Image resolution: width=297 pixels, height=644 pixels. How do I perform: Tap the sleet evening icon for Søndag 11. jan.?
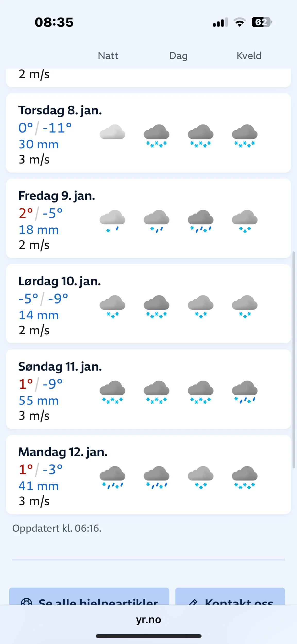(x=244, y=392)
